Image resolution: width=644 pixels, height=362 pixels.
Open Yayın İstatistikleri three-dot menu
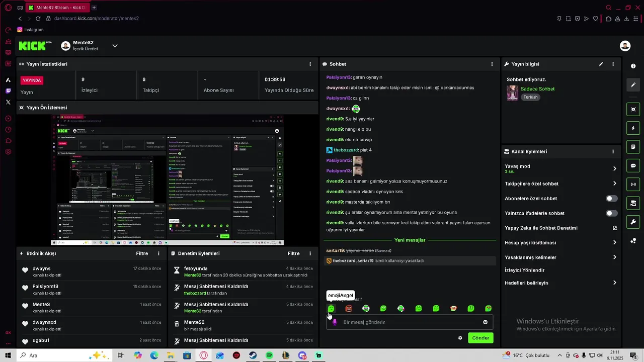310,64
